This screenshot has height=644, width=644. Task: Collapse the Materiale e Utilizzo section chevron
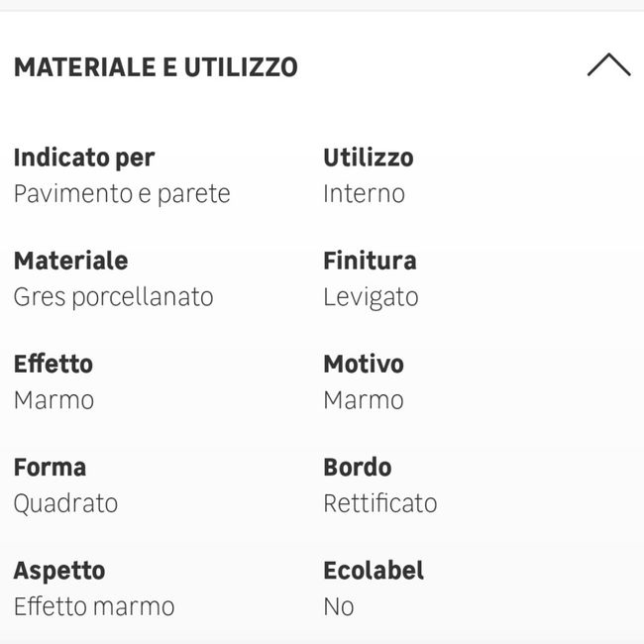click(x=607, y=66)
